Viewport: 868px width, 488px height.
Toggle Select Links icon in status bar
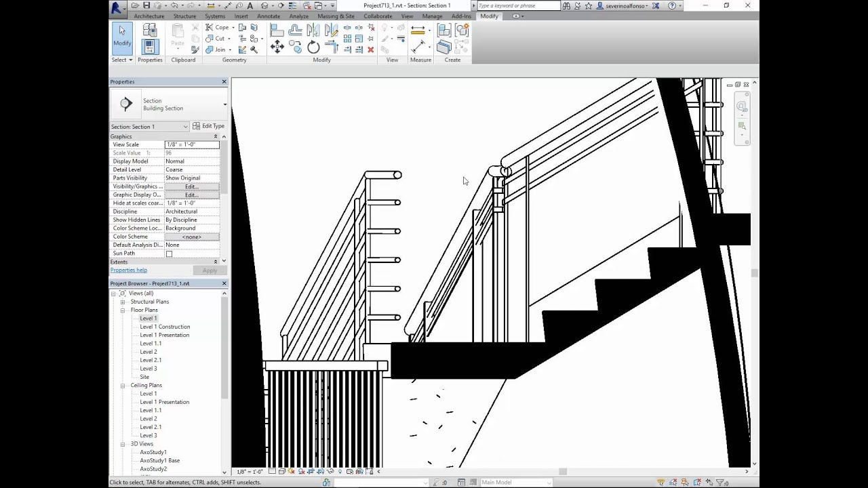pos(660,483)
